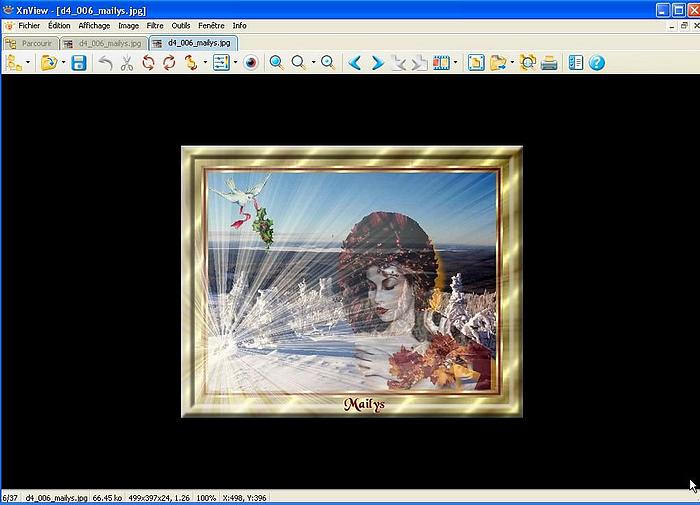
Task: Click the open folder icon
Action: tap(48, 63)
